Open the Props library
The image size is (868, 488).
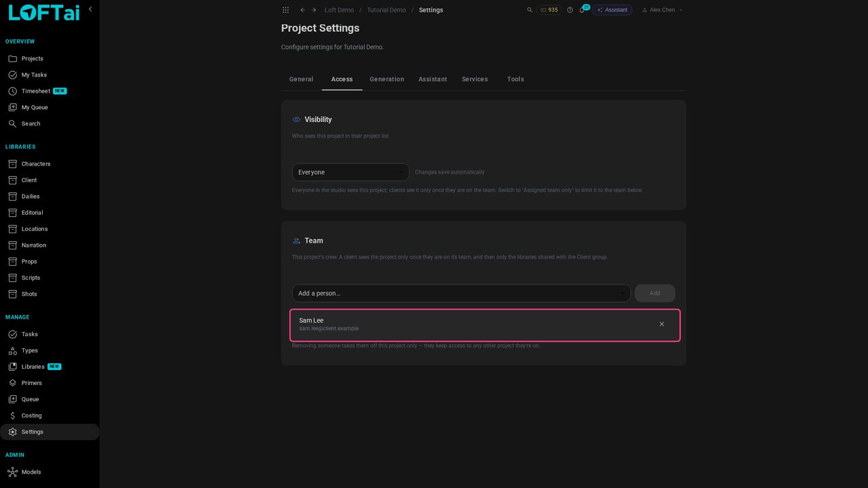(50, 262)
